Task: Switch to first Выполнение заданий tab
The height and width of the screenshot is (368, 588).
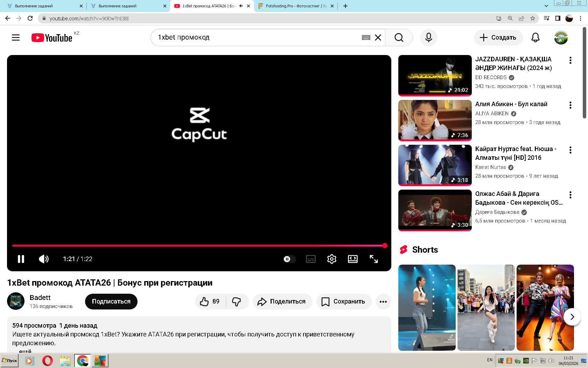Action: click(44, 6)
